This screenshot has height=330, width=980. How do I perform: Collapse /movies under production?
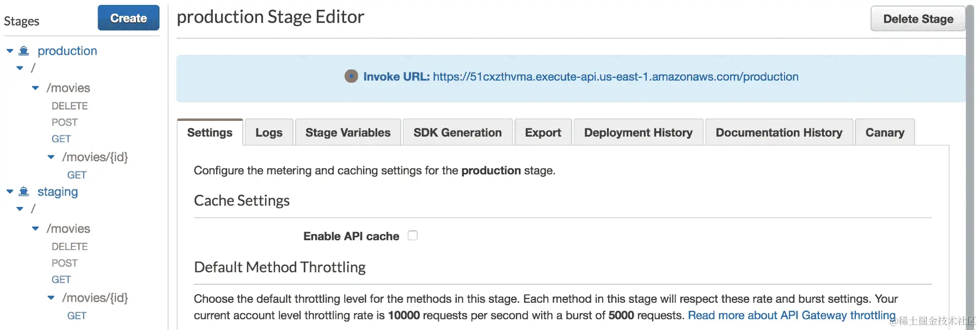[x=35, y=88]
